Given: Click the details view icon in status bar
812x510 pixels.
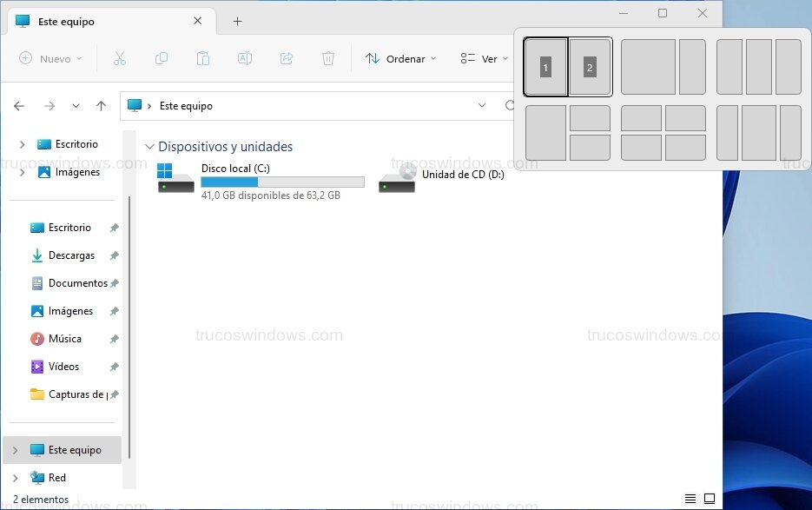Looking at the screenshot, I should (689, 498).
